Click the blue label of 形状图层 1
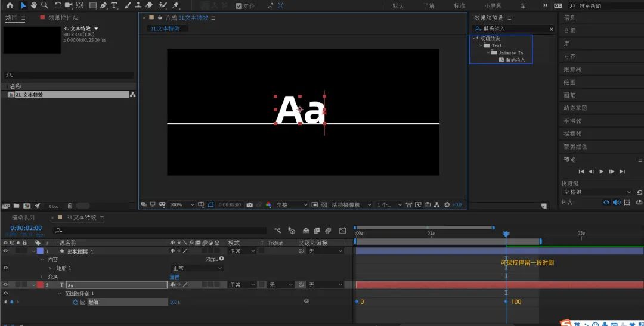 point(41,251)
